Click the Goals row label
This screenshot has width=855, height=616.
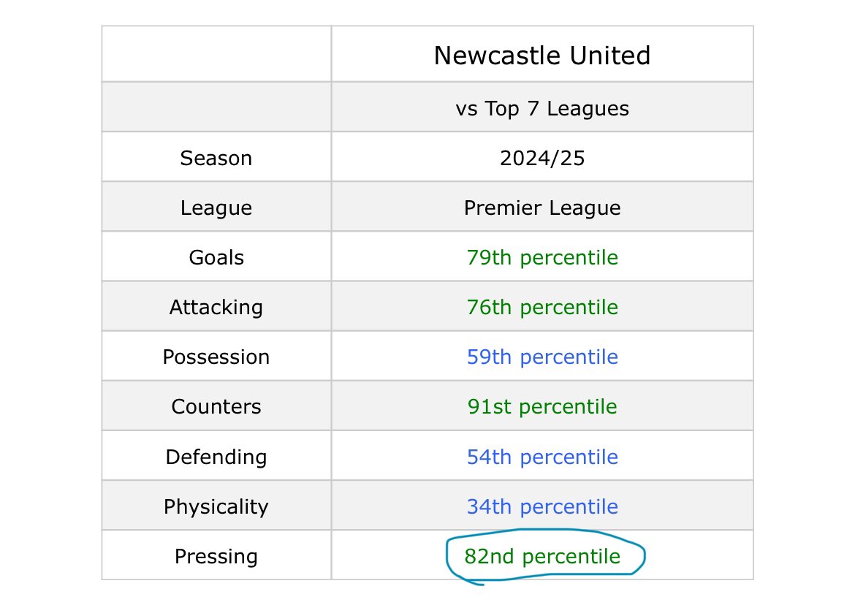point(216,257)
